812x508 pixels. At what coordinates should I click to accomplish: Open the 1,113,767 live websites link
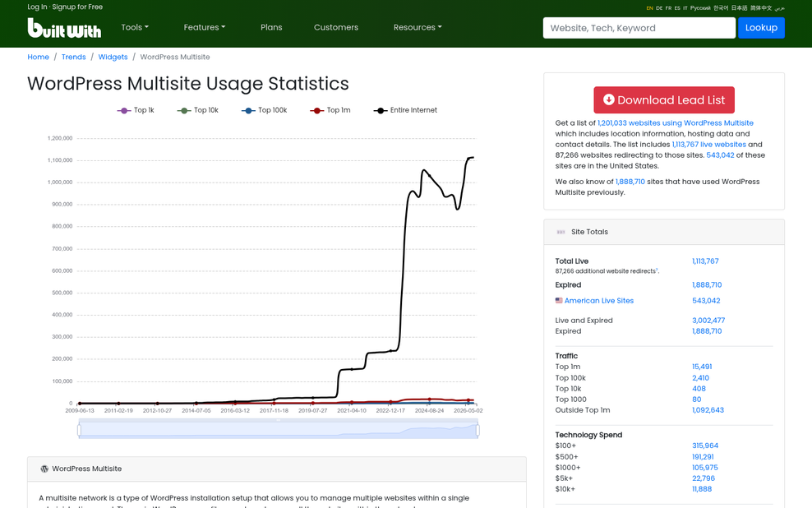[709, 145]
